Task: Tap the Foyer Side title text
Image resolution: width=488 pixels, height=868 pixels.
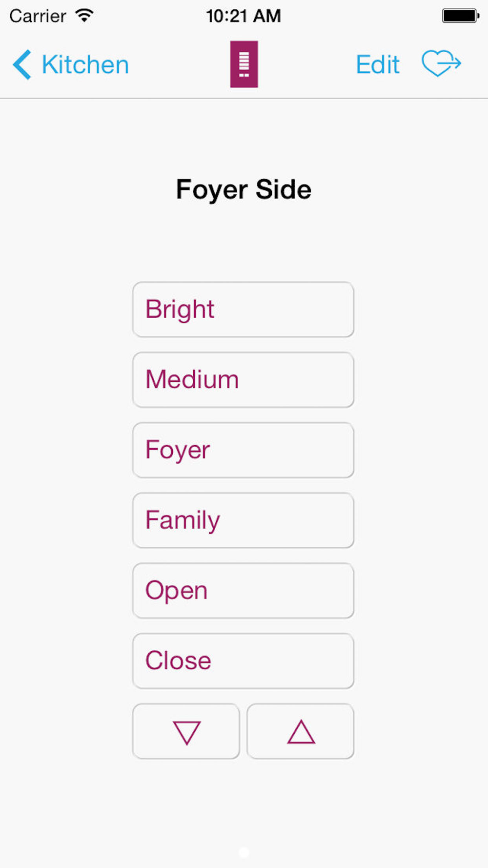Action: point(244,189)
